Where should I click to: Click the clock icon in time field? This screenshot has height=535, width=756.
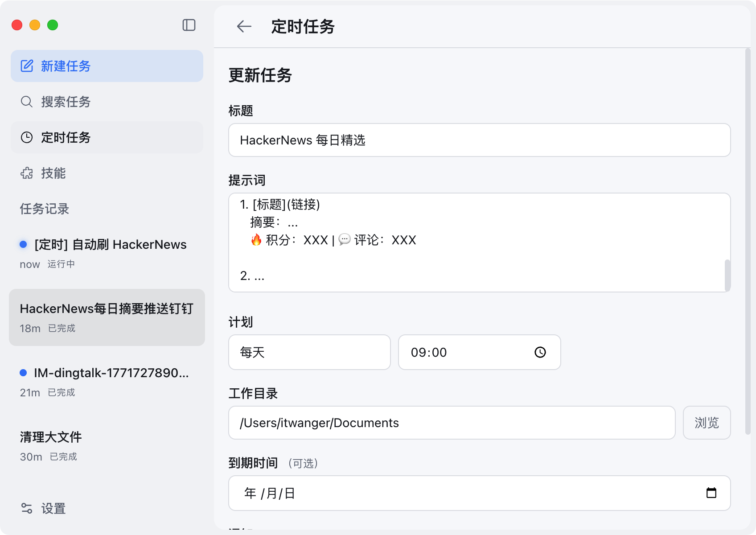[x=540, y=352]
